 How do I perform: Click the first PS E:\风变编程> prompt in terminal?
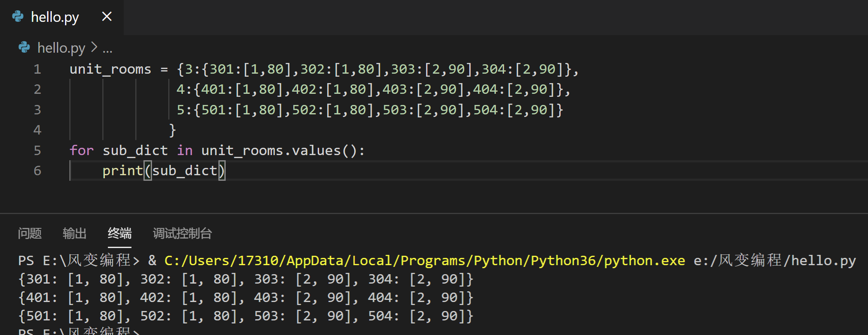pos(79,260)
